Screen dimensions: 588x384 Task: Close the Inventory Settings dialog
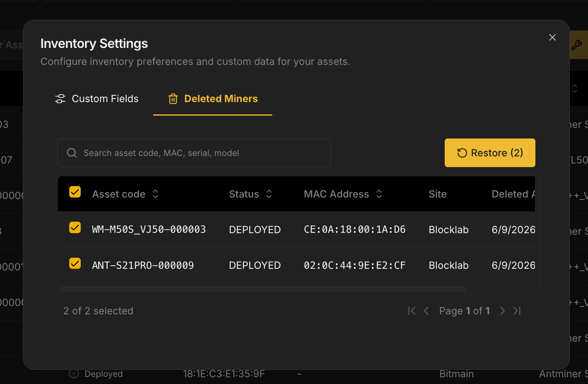coord(552,37)
